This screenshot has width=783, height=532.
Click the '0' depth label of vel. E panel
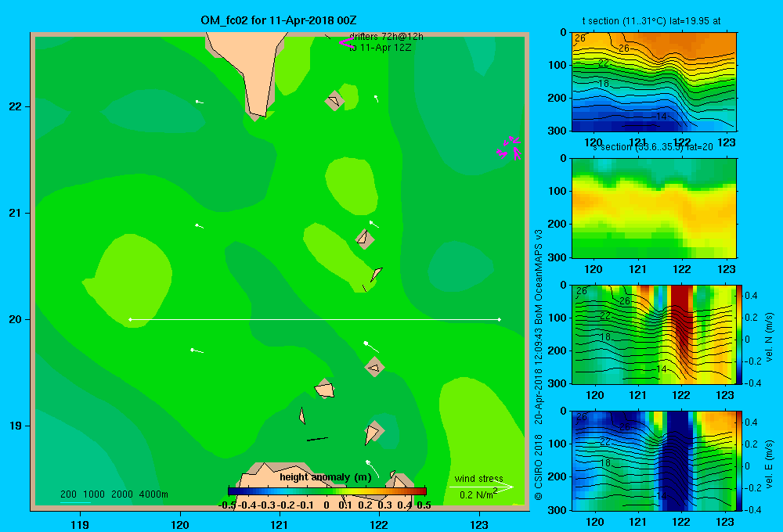coord(563,412)
